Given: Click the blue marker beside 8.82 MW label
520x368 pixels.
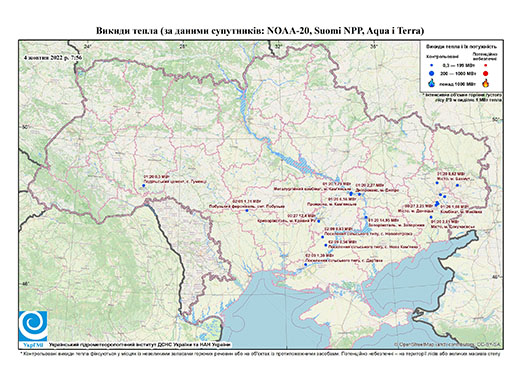Looking at the screenshot, I should click(437, 183).
